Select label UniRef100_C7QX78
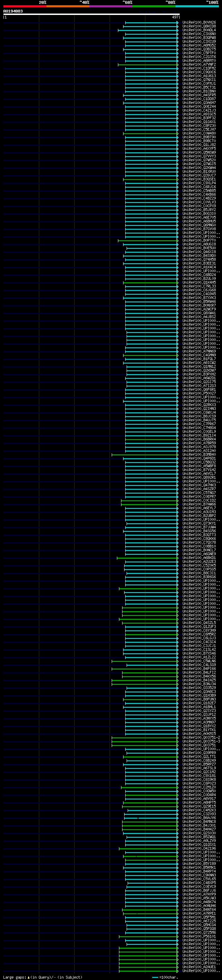Viewport: 222px width, 980px height. click(199, 543)
